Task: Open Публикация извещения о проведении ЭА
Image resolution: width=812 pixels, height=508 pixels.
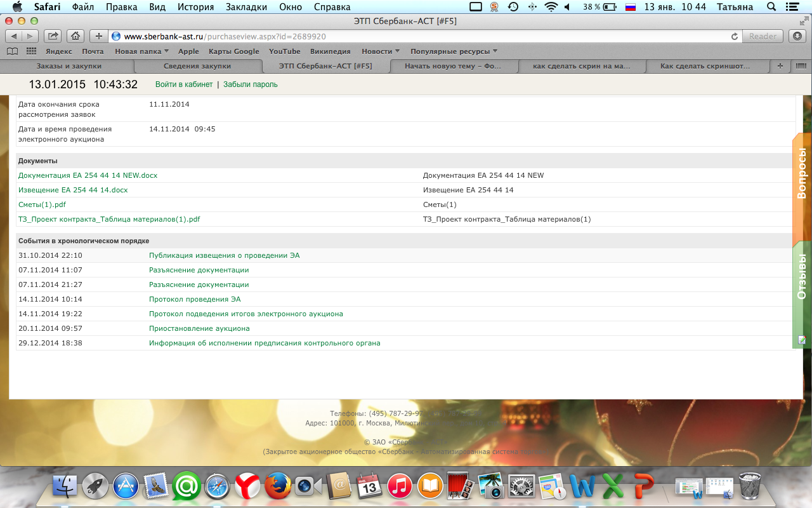Action: click(225, 255)
